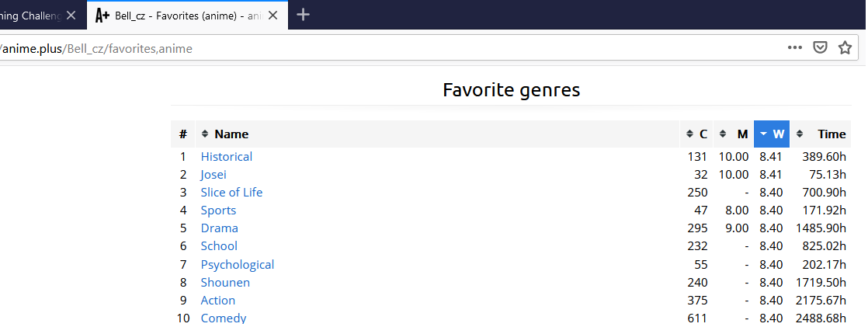Sort the table by Name column

[x=231, y=134]
